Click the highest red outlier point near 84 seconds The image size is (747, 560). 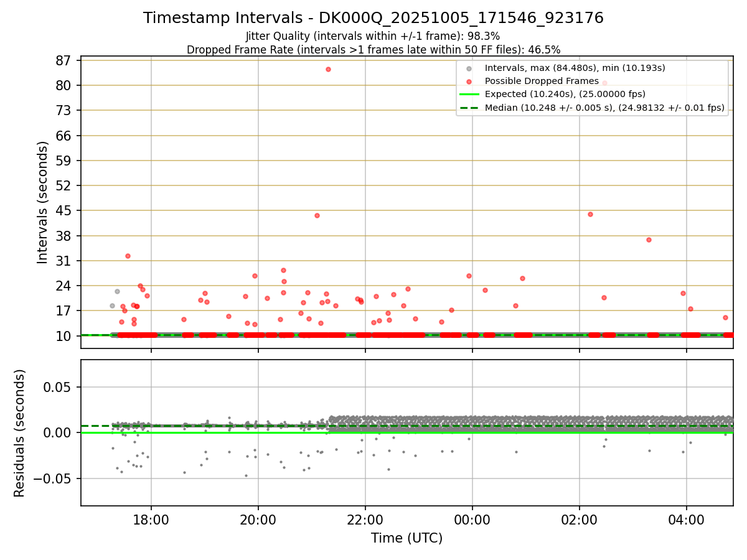(x=328, y=69)
